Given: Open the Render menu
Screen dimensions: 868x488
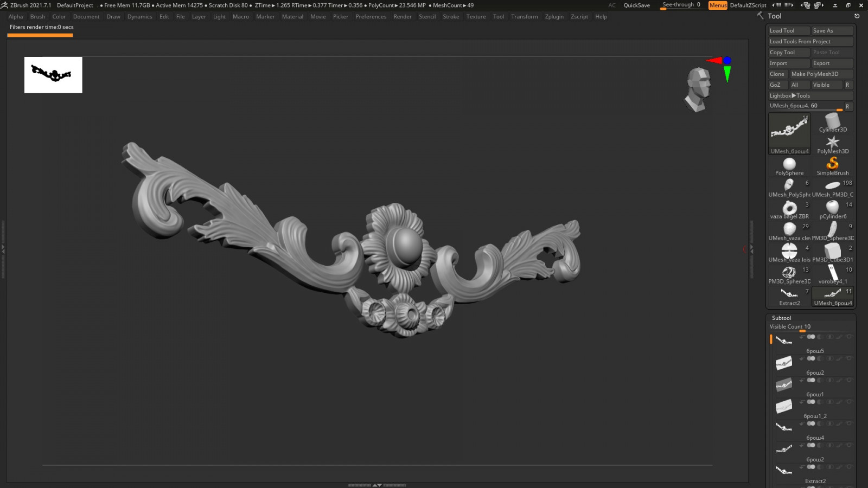Looking at the screenshot, I should pyautogui.click(x=402, y=17).
